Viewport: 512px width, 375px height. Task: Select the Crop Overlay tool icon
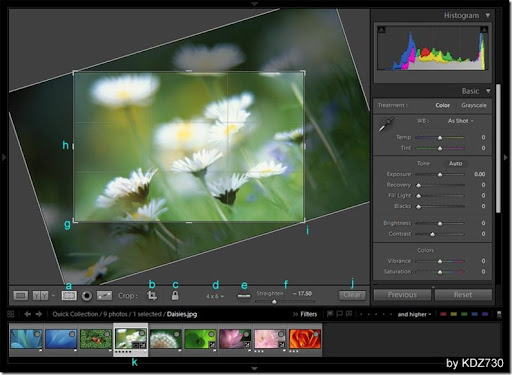click(69, 296)
